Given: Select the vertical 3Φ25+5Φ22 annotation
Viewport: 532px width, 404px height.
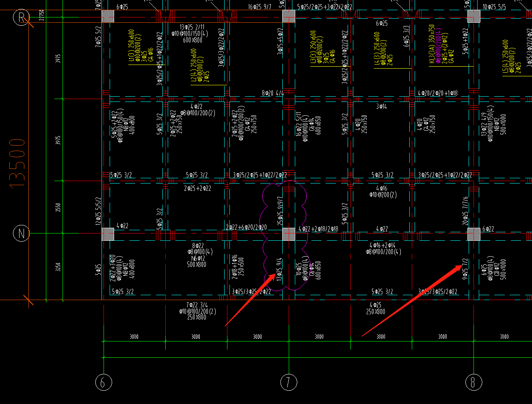Looking at the screenshot, I should pos(280,42).
